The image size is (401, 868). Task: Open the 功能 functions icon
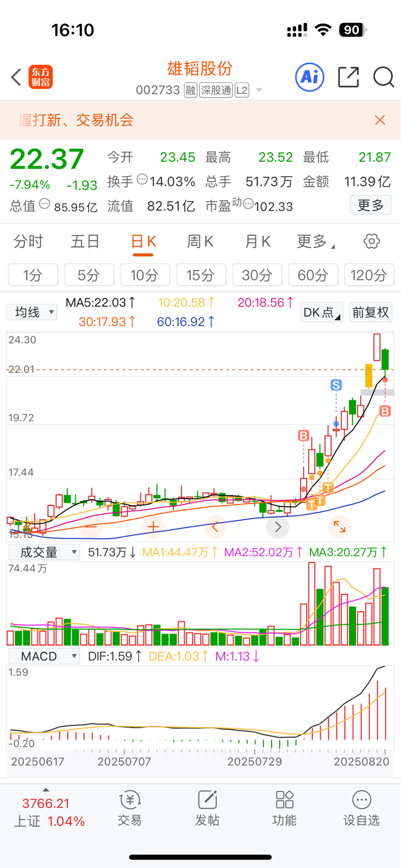[285, 809]
